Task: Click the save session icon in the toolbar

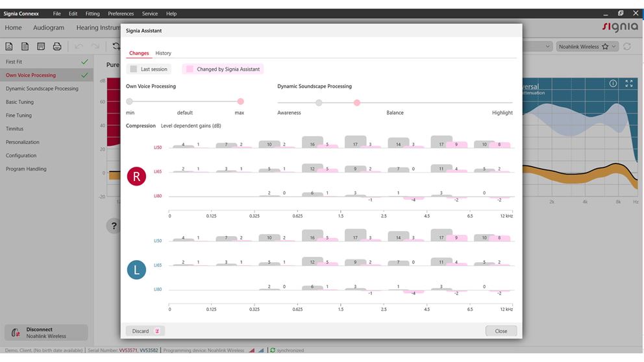Action: click(x=41, y=46)
